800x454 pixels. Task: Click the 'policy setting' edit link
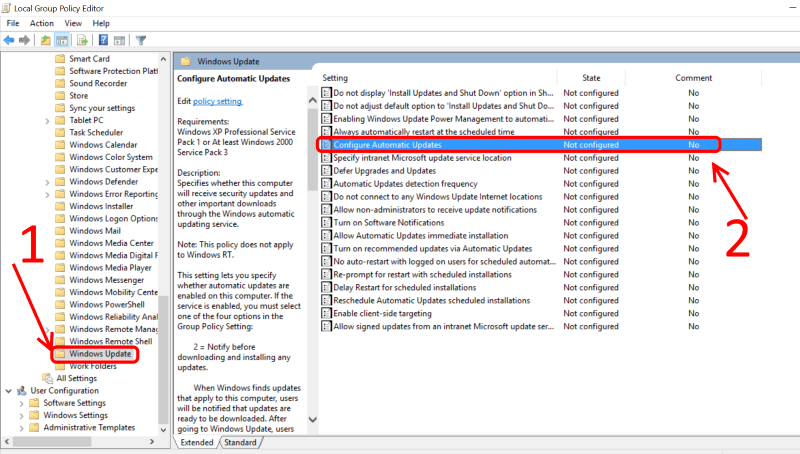click(x=217, y=101)
